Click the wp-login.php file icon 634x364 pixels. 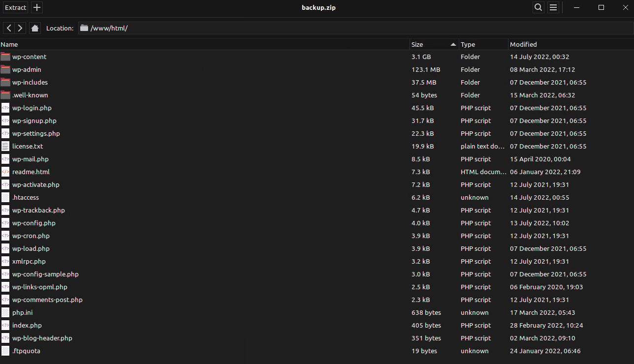5,108
